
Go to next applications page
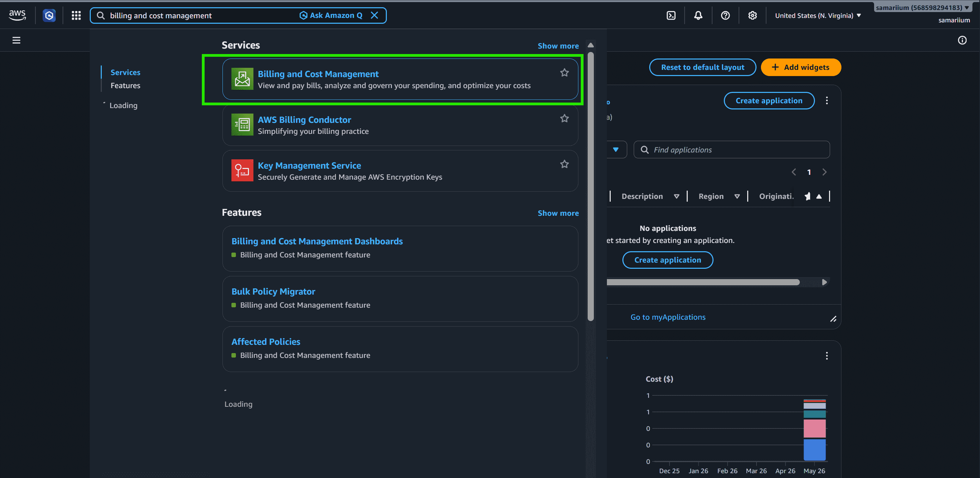(824, 172)
